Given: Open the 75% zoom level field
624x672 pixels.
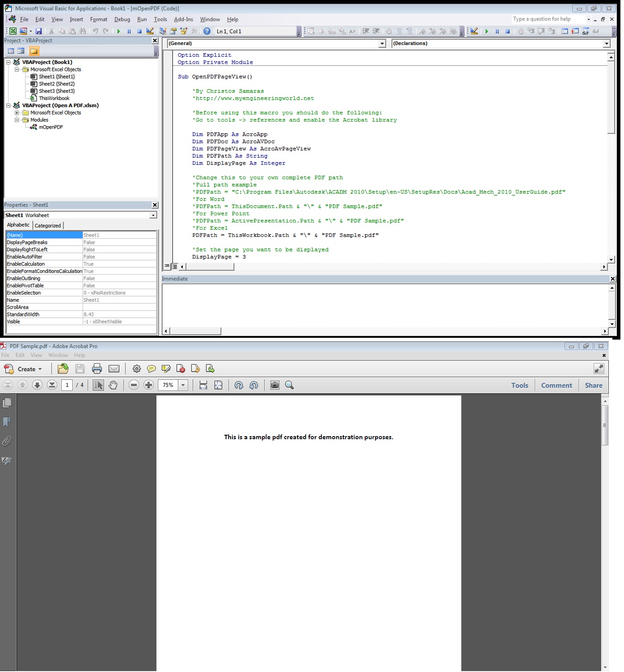Looking at the screenshot, I should click(169, 385).
